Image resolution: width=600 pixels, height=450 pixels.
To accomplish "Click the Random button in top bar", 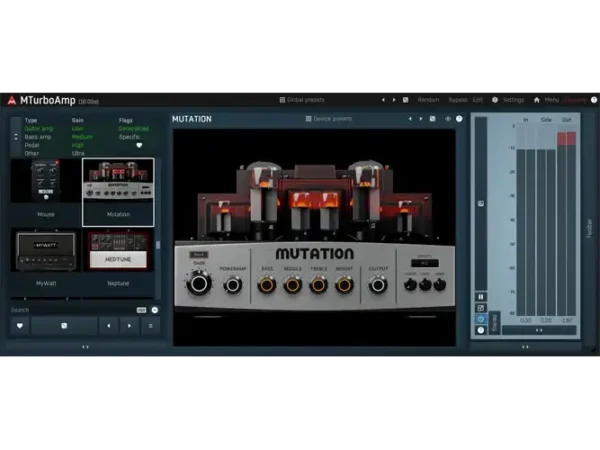I will point(428,100).
